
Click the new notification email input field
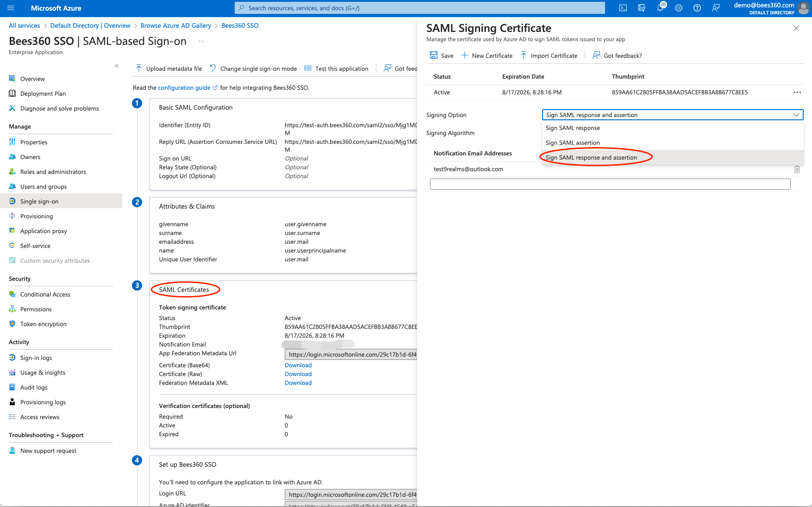[610, 184]
